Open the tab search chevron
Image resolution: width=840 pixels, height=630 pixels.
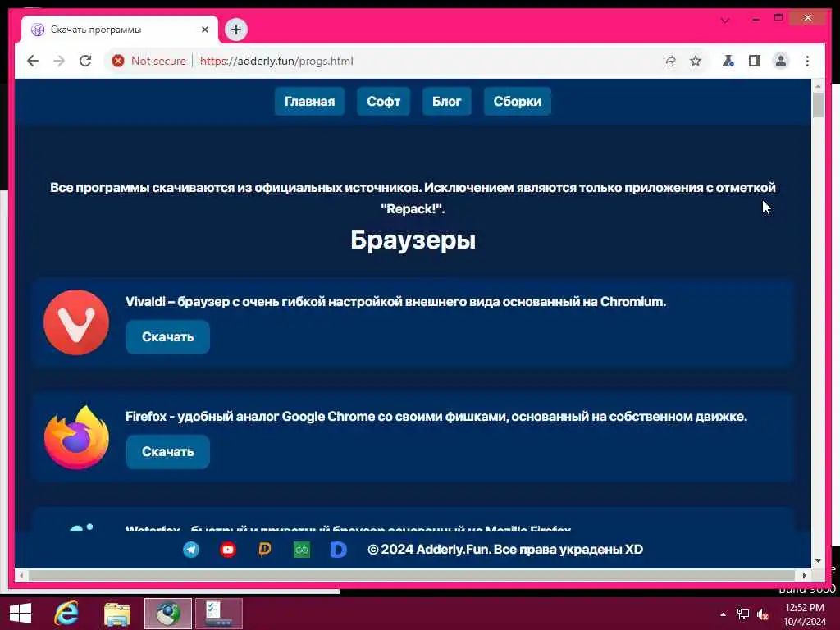click(x=725, y=21)
